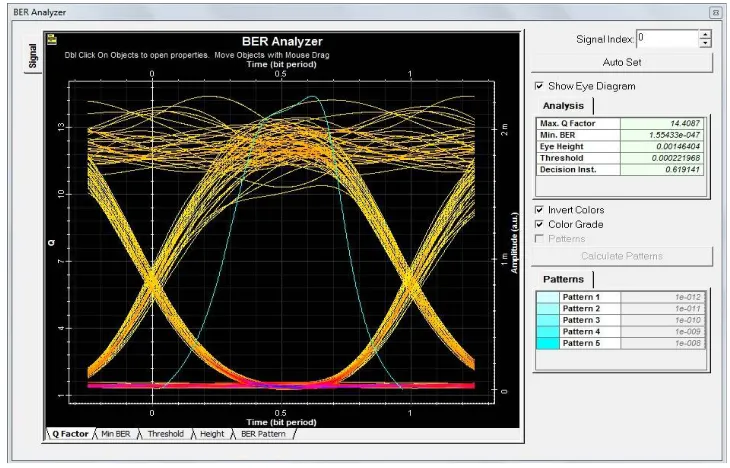Viewport: 730px width, 468px height.
Task: Open the Analysis tab
Action: [x=563, y=106]
